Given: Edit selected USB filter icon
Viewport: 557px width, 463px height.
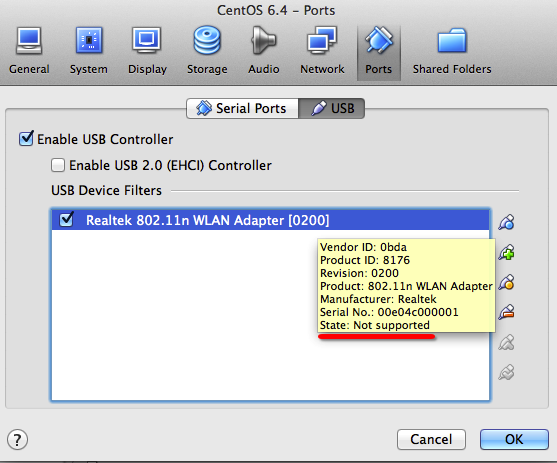Looking at the screenshot, I should [x=506, y=282].
